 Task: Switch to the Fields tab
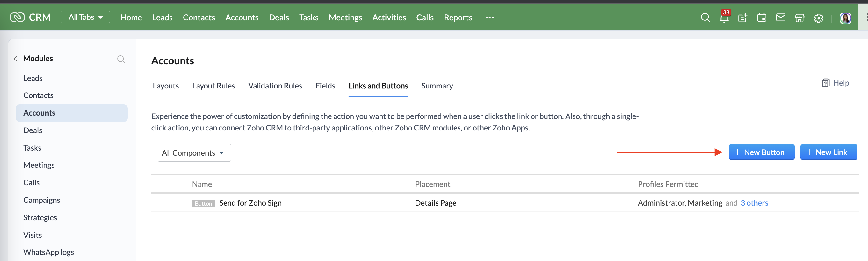[x=325, y=86]
